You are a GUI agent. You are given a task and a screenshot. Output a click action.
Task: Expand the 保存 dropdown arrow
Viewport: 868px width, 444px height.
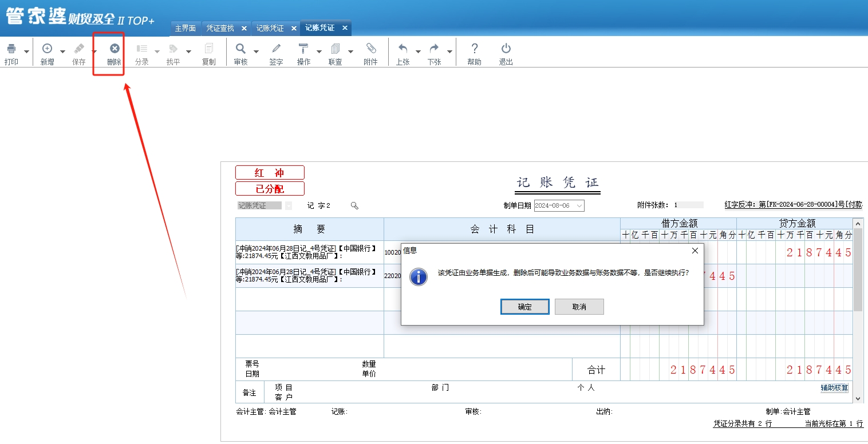(x=94, y=51)
